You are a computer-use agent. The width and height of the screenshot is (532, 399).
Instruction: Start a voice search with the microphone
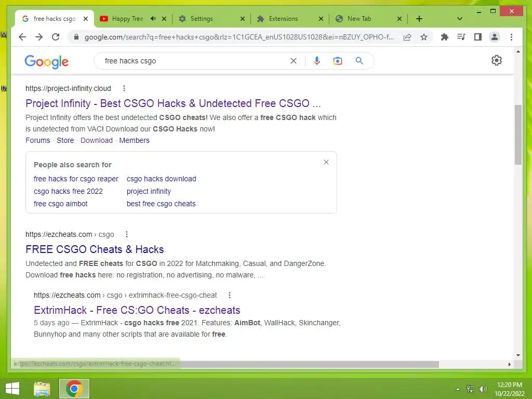coord(317,61)
